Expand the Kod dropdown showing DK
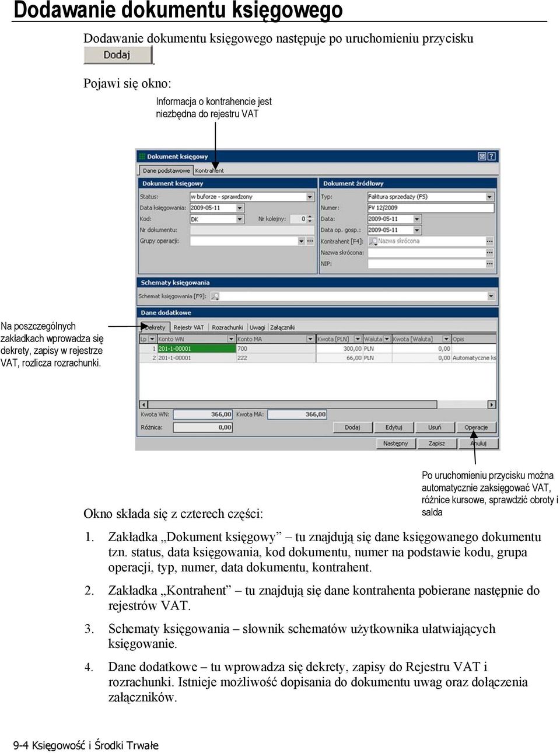Image resolution: width=560 pixels, height=753 pixels. 240,219
